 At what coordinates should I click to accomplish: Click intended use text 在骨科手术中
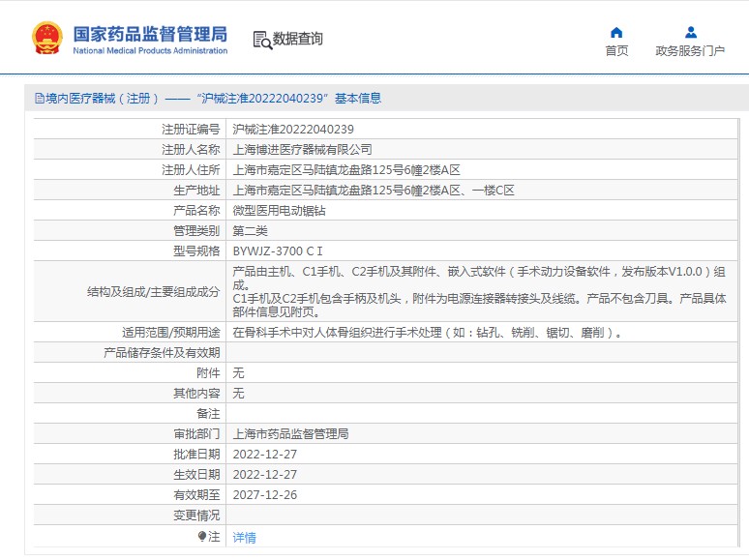(x=428, y=333)
